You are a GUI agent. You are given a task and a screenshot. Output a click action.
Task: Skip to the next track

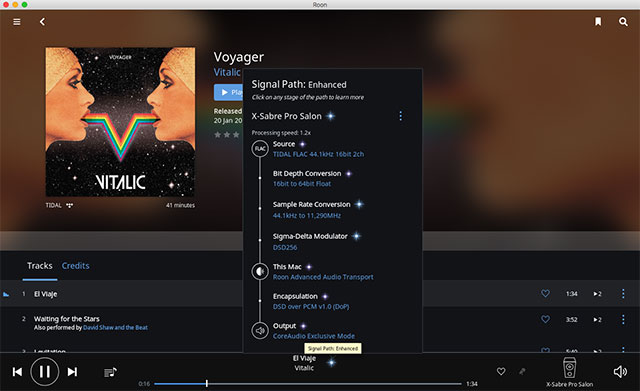point(72,372)
